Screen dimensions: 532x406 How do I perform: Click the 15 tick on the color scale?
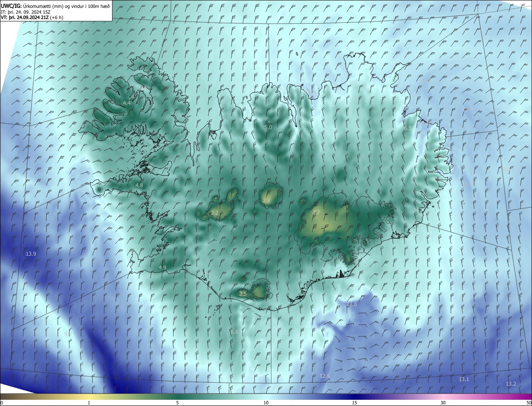tap(355, 403)
